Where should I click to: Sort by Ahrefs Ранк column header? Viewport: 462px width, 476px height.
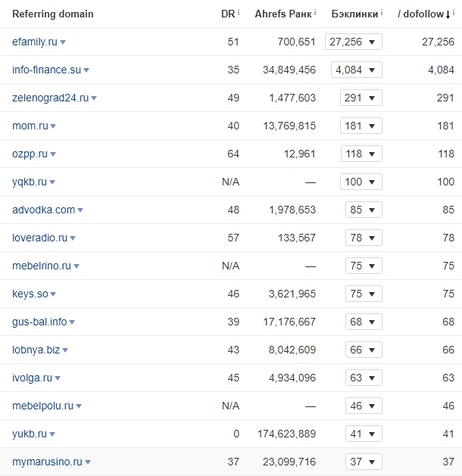point(283,14)
